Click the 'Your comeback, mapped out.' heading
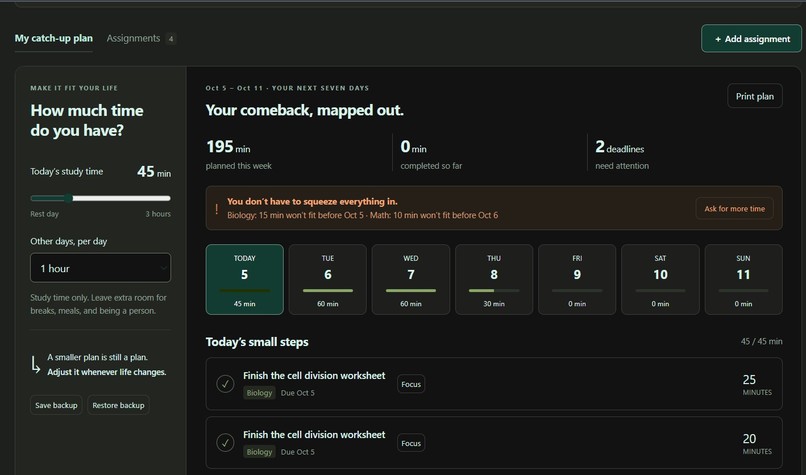 click(x=304, y=110)
